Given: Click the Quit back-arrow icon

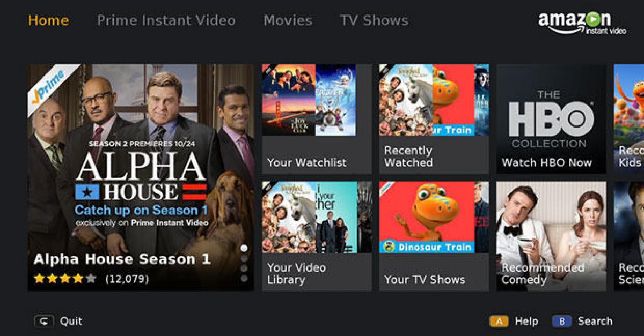Looking at the screenshot, I should [x=44, y=321].
